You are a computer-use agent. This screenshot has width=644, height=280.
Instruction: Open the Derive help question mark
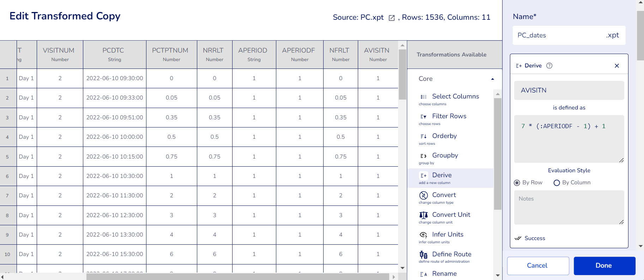(549, 66)
